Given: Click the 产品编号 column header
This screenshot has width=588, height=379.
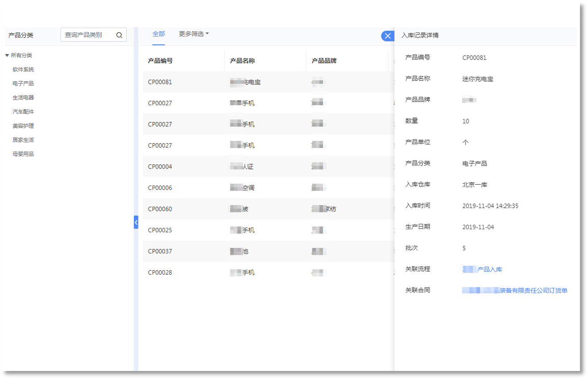Looking at the screenshot, I should pos(160,61).
